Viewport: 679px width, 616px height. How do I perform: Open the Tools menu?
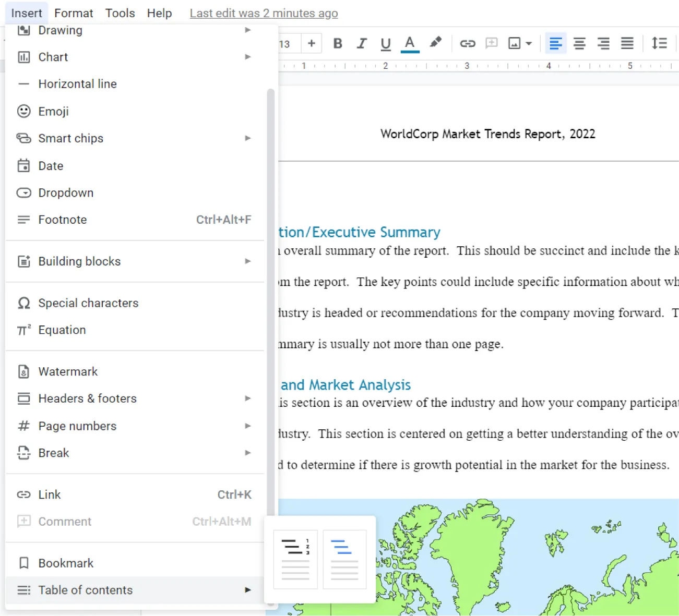pyautogui.click(x=120, y=13)
